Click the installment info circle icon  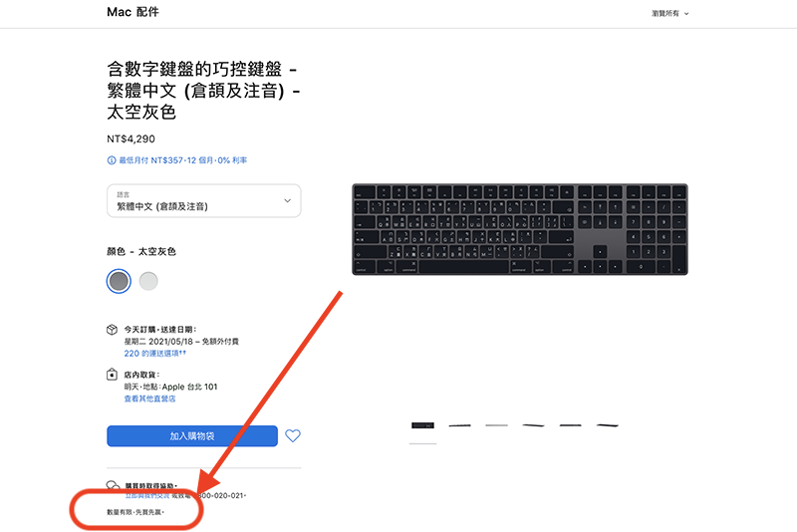(x=112, y=160)
